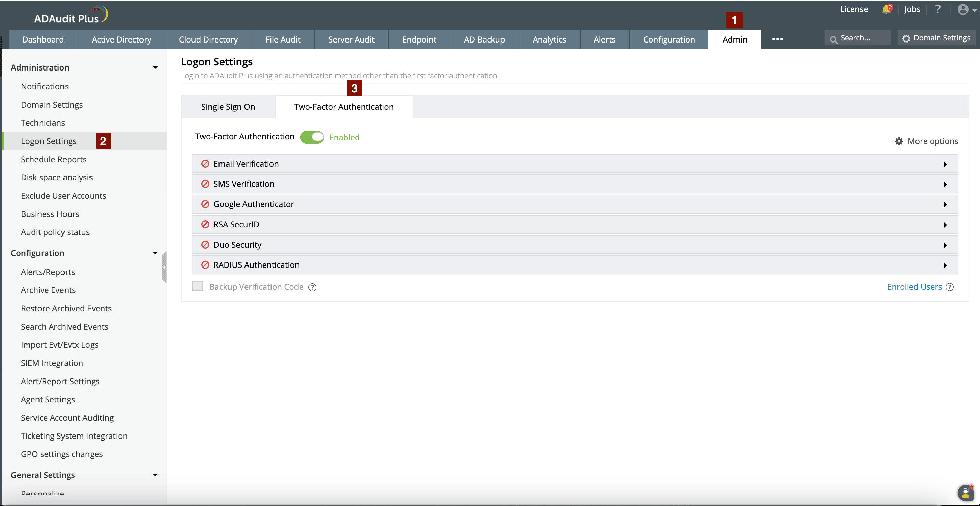Collapse the Administration sidebar section
The height and width of the screenshot is (506, 980).
[x=155, y=68]
